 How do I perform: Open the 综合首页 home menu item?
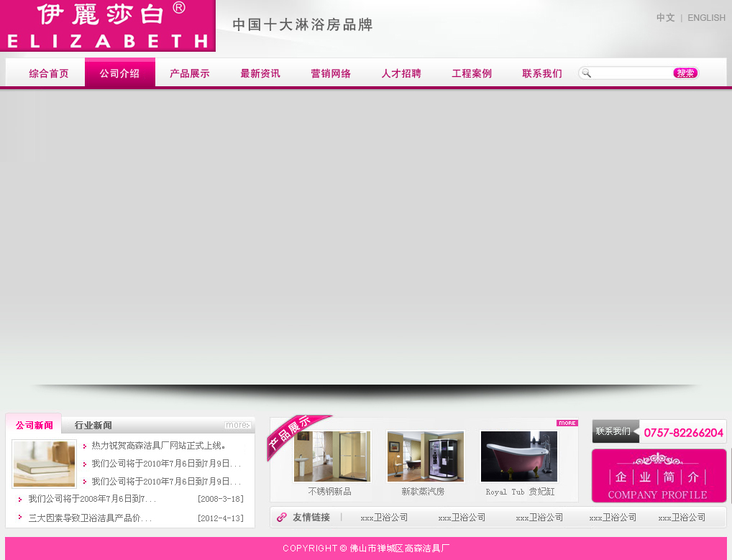[49, 73]
